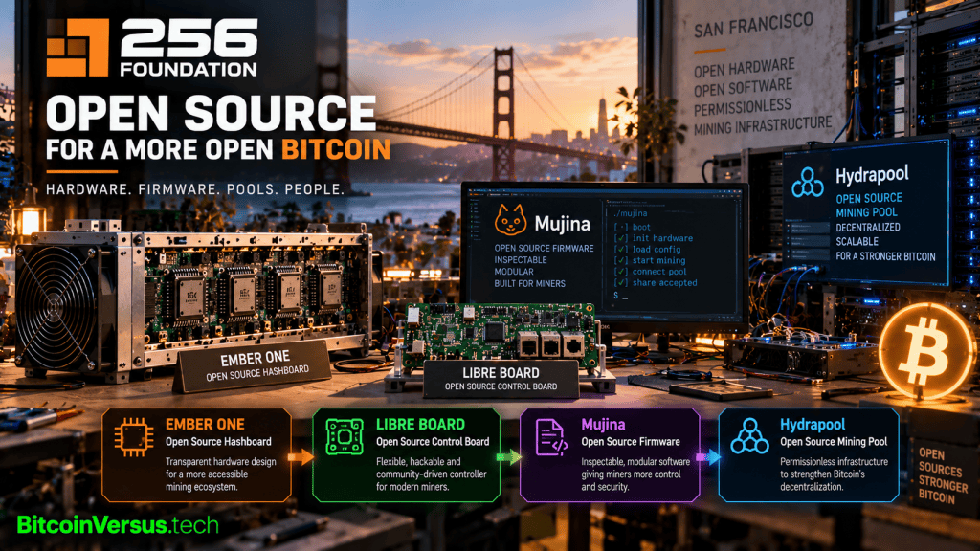Select the purple Mujina card title

[x=603, y=425]
